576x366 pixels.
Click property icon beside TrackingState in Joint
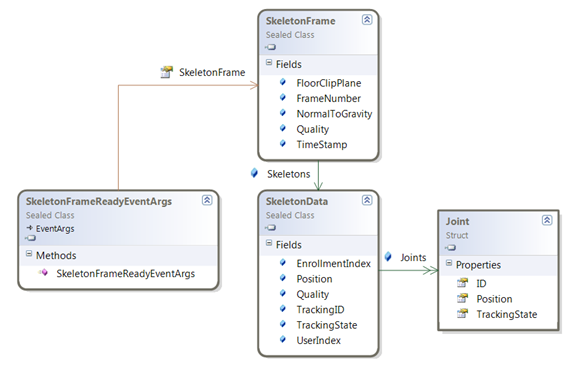pos(462,313)
